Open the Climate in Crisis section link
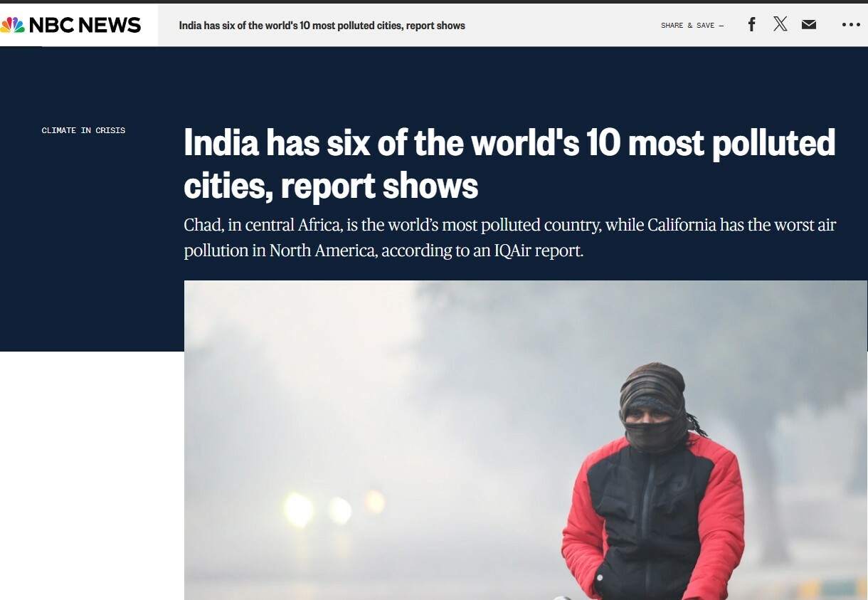 [83, 130]
